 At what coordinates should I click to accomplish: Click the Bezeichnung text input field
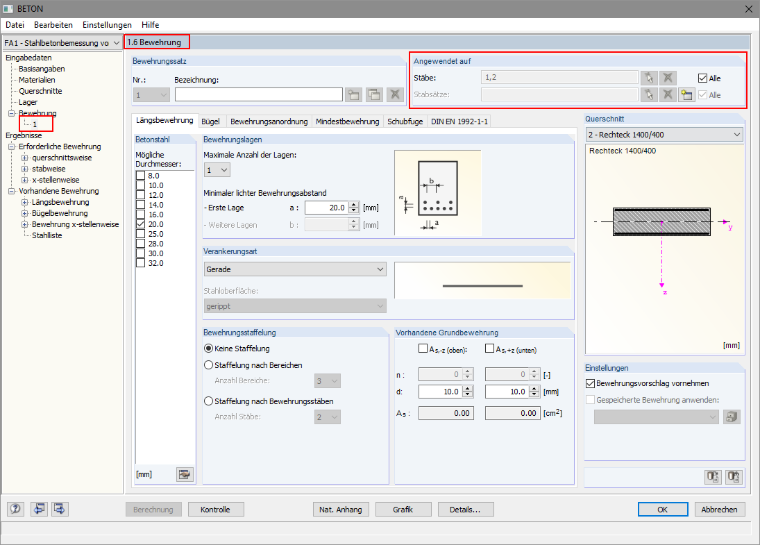pyautogui.click(x=259, y=95)
